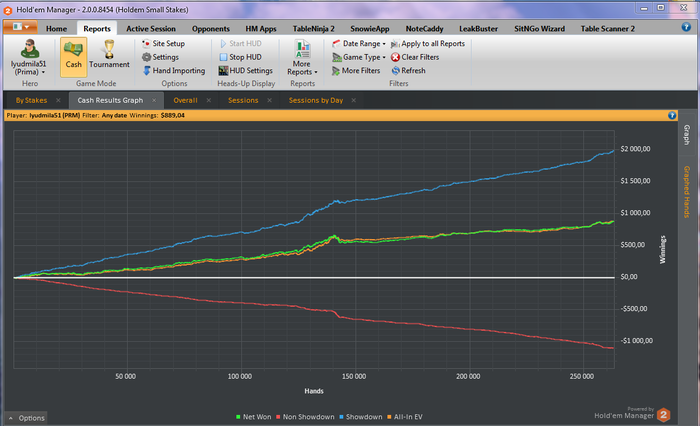Screen dimensions: 700x426
Task: Click the -$1 000,00 axis label
Action: pyautogui.click(x=637, y=341)
